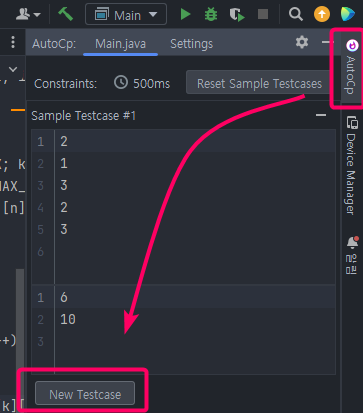Stop execution with the square stop icon
This screenshot has height=413, width=363.
point(263,14)
